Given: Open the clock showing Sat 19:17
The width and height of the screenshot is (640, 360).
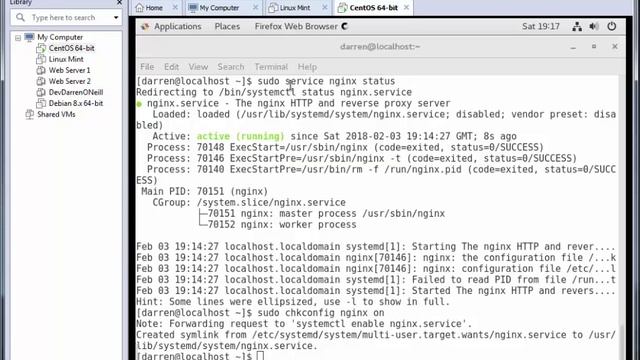Looking at the screenshot, I should (x=541, y=27).
